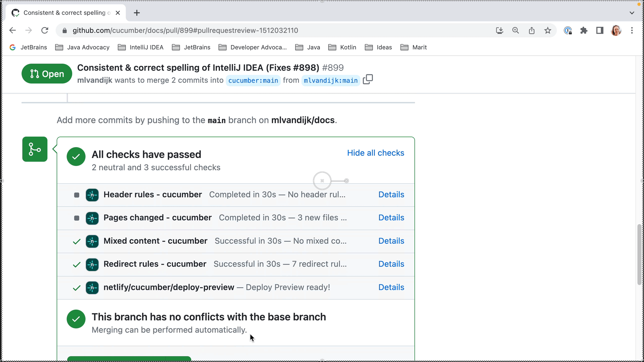Open Details for netlify deploy-preview

391,287
